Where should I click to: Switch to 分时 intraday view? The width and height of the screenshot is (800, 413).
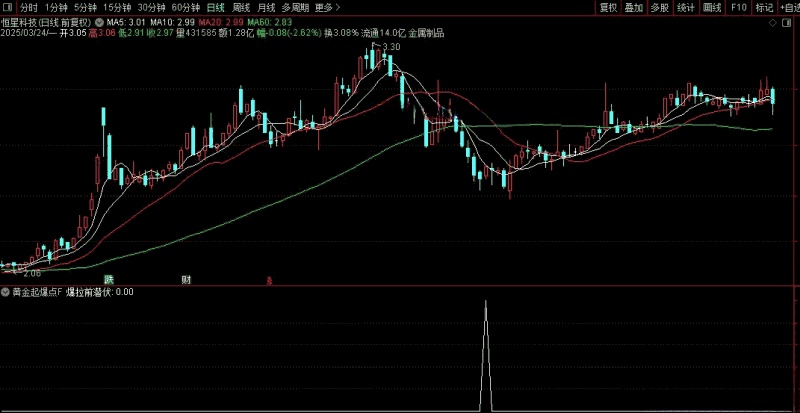[29, 7]
